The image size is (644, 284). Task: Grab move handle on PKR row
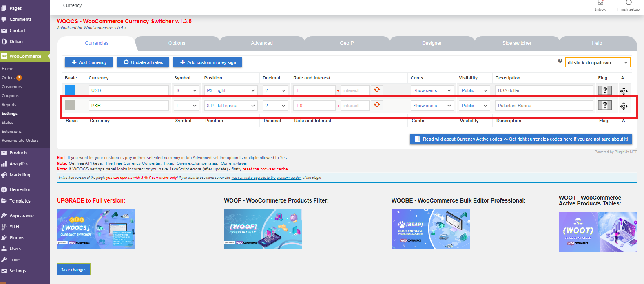pyautogui.click(x=624, y=106)
